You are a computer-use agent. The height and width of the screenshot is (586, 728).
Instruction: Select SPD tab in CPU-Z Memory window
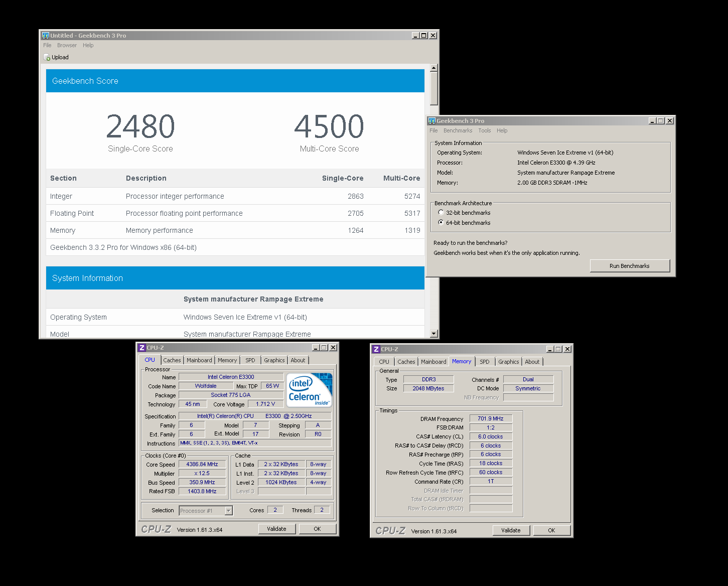pyautogui.click(x=485, y=362)
